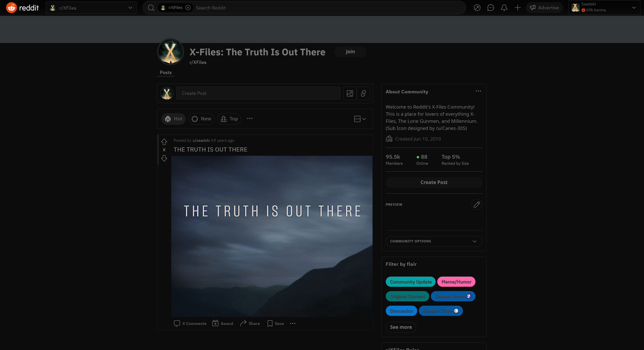Select the Posts navigation tab
The width and height of the screenshot is (644, 350).
166,72
